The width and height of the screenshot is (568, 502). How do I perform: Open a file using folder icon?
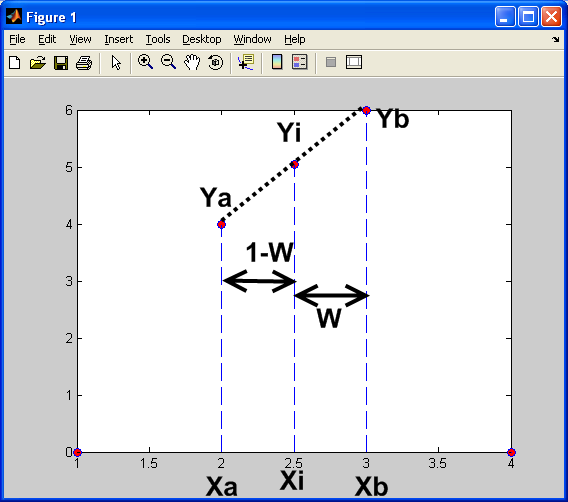pyautogui.click(x=38, y=62)
